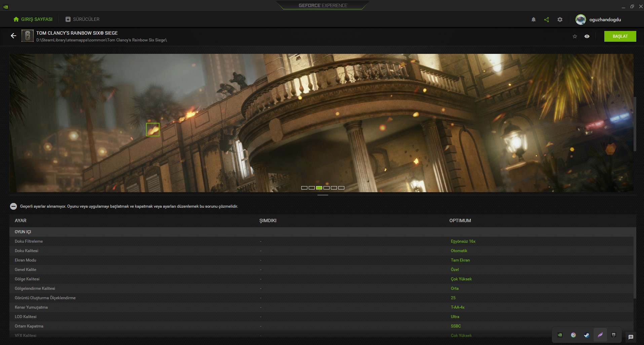Select the second screenshot indicator
Viewport: 644px width, 345px height.
(312, 188)
